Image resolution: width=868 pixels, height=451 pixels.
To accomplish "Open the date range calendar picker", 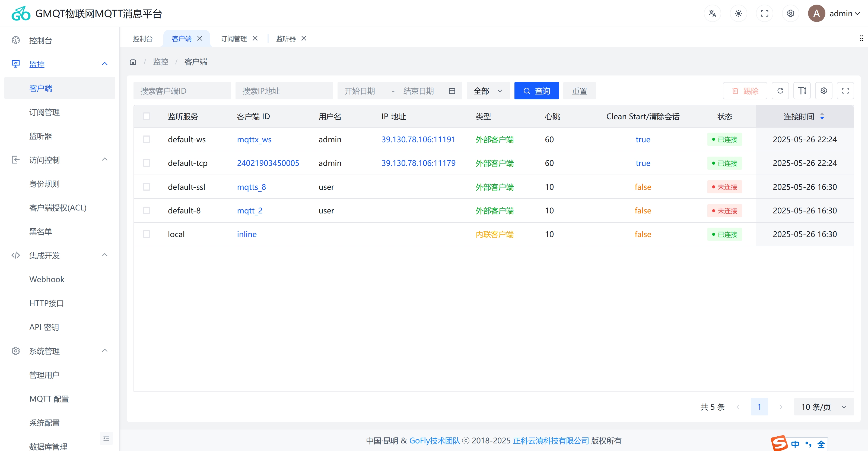I will pos(452,90).
